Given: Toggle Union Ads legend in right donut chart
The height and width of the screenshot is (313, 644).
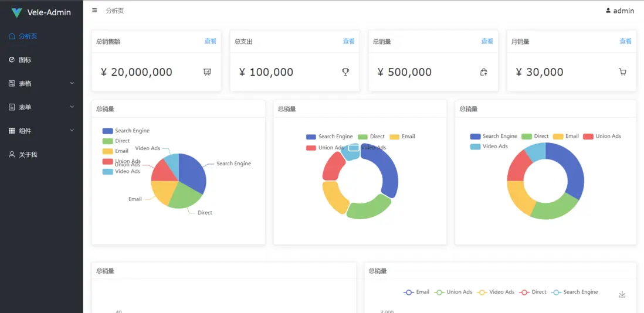Looking at the screenshot, I should pos(602,136).
